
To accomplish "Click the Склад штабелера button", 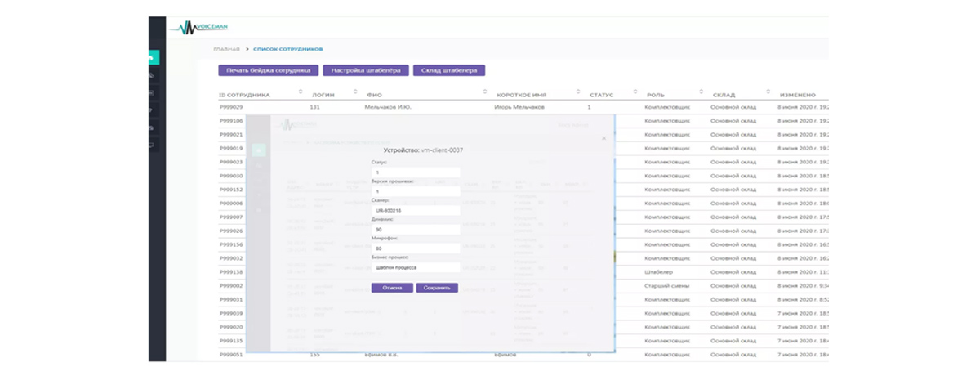I will coord(450,71).
